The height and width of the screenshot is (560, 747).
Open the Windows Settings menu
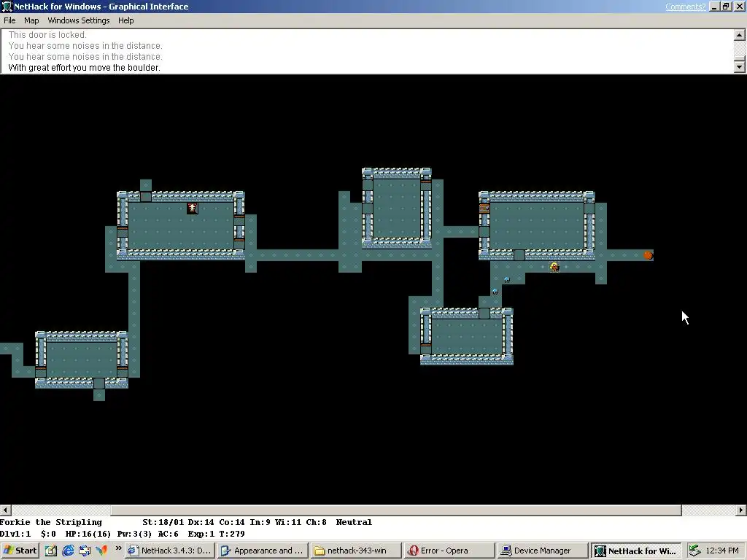click(x=79, y=20)
